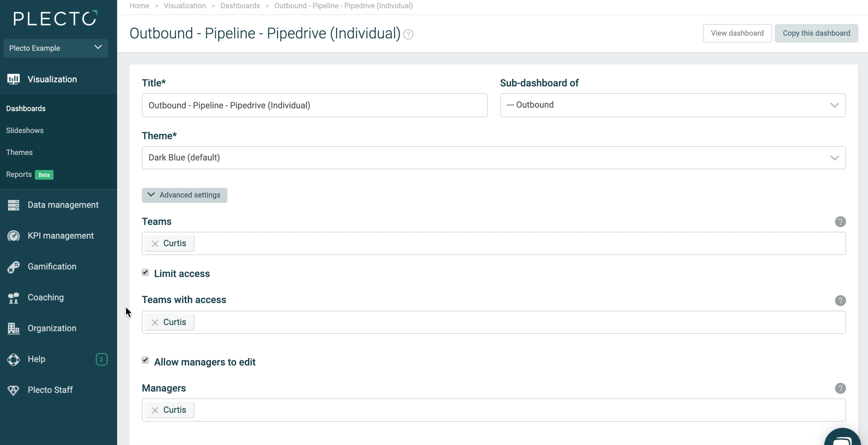Open the Sub-dashboard of dropdown

click(673, 105)
